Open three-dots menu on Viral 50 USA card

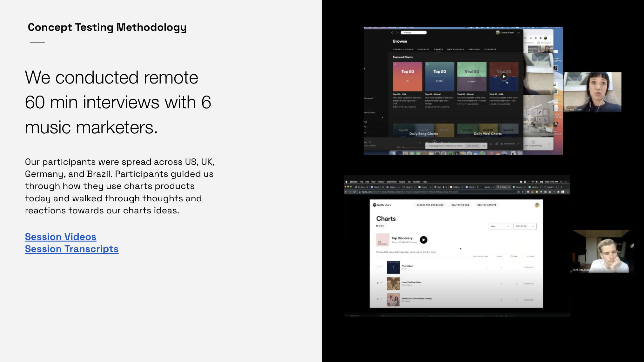[x=514, y=77]
